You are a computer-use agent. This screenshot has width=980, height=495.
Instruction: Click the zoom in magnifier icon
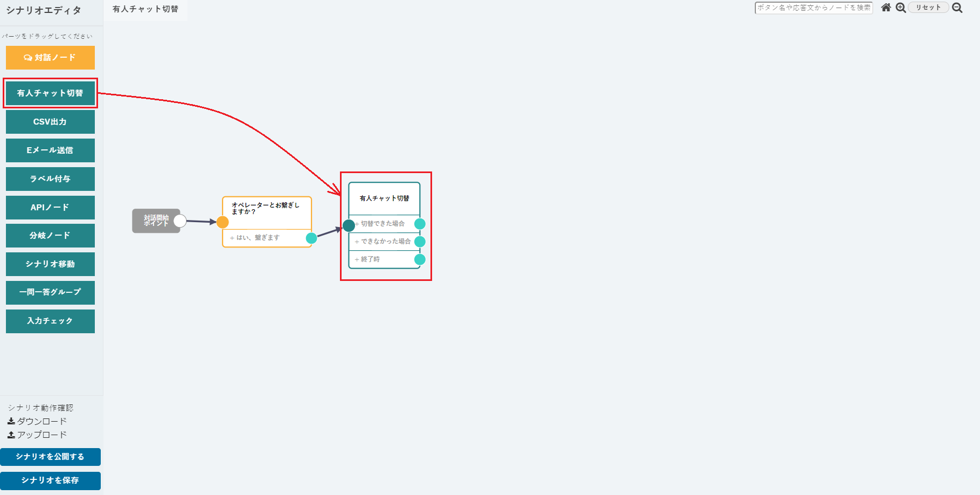(900, 8)
